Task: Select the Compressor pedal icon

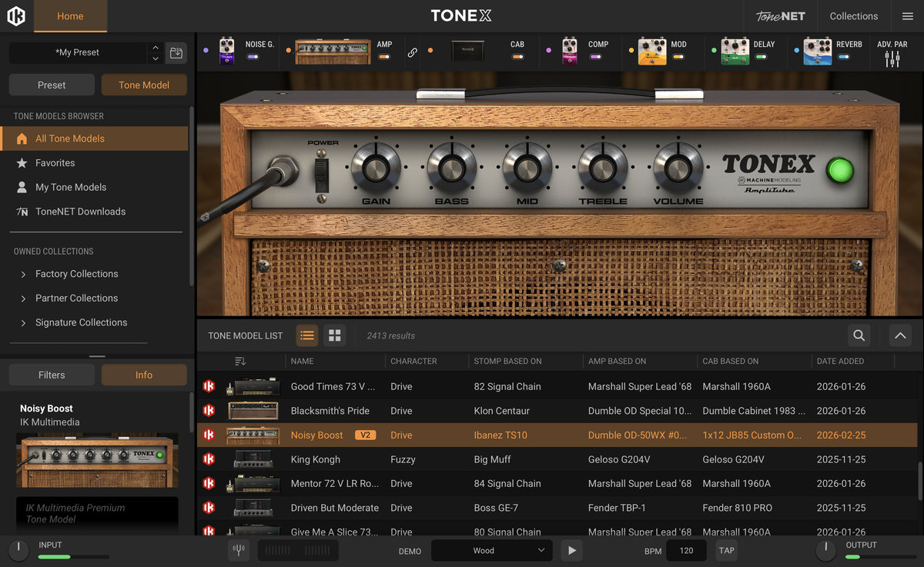Action: coord(569,51)
